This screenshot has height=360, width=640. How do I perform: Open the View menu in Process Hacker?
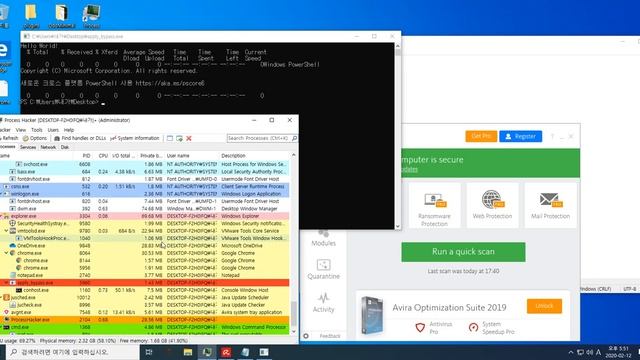(x=20, y=130)
